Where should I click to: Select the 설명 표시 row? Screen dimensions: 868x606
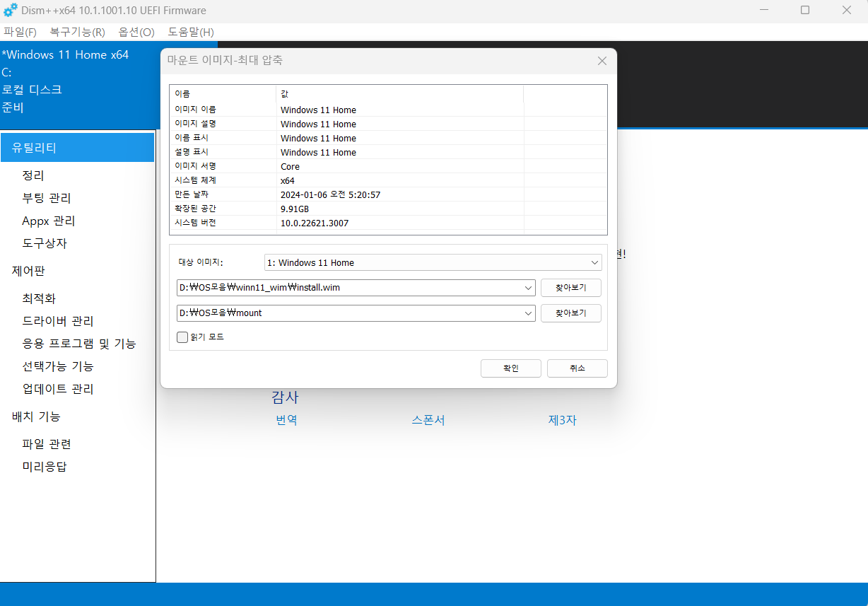(388, 152)
